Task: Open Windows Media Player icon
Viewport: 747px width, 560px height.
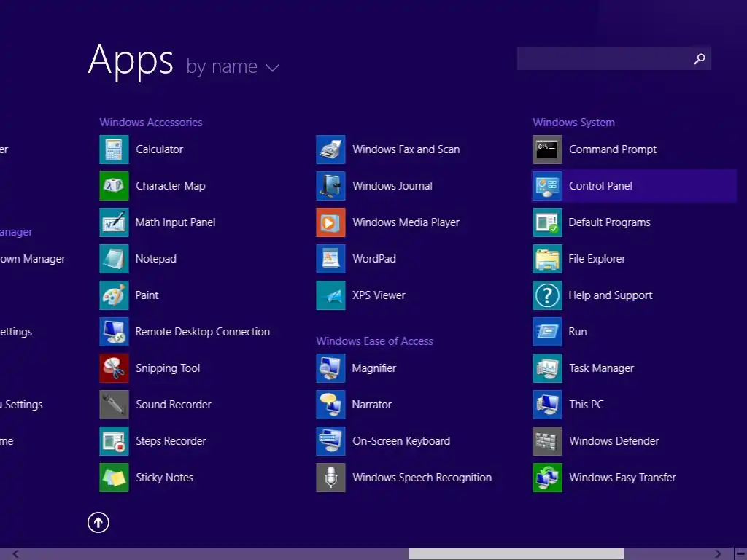Action: 330,222
